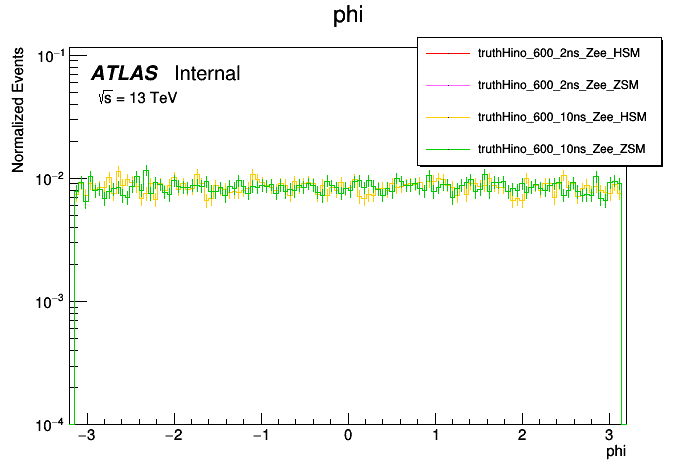Screen dimensions: 696x472
Task: Click the x-axis tick label 0
Action: point(348,438)
